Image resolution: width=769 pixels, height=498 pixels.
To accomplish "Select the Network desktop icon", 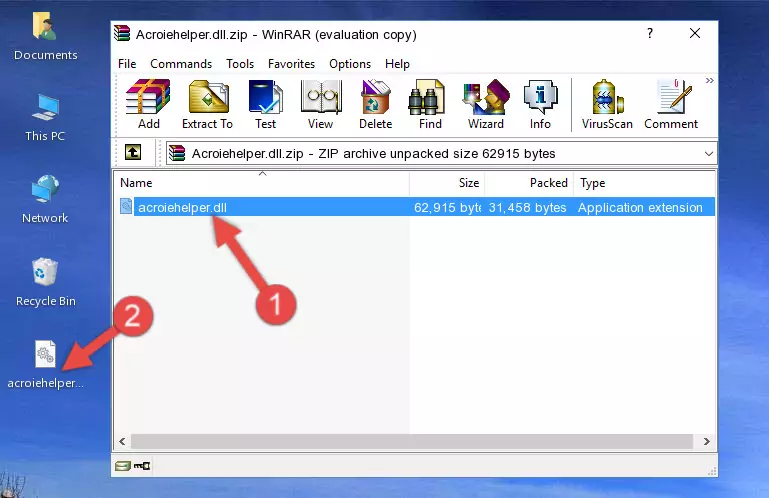I will coord(45,200).
